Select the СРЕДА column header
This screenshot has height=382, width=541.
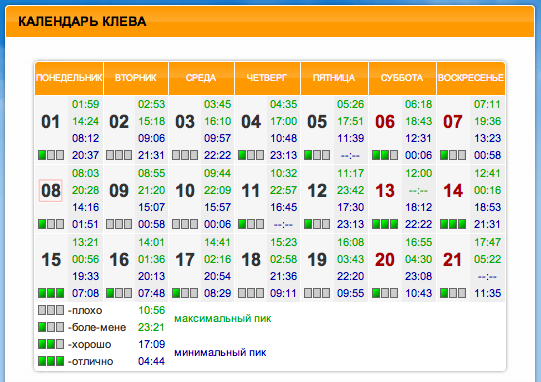click(x=201, y=78)
